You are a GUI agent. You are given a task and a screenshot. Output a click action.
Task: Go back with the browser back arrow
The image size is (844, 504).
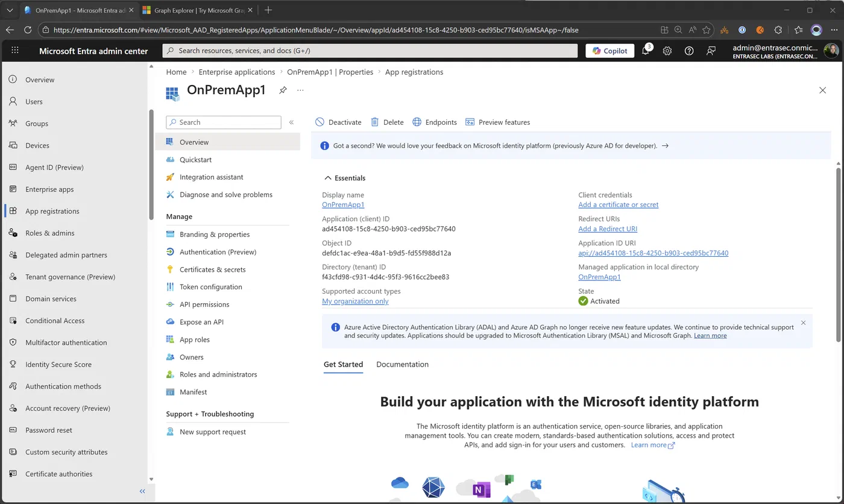tap(10, 30)
